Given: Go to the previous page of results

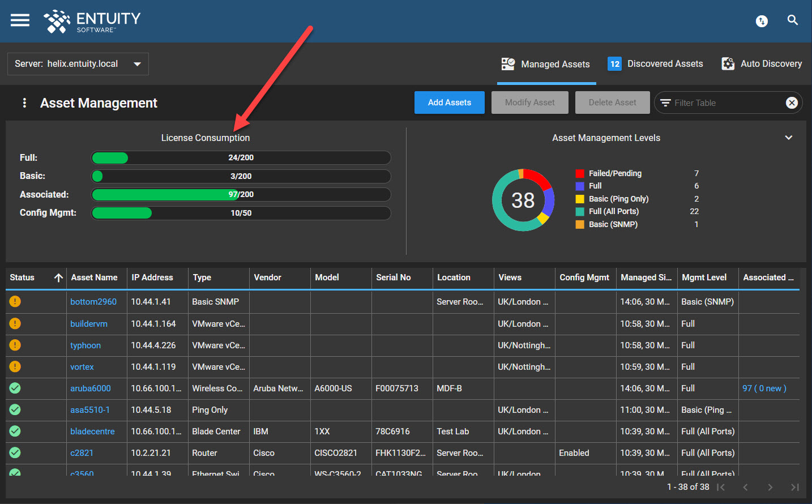Looking at the screenshot, I should (x=745, y=487).
